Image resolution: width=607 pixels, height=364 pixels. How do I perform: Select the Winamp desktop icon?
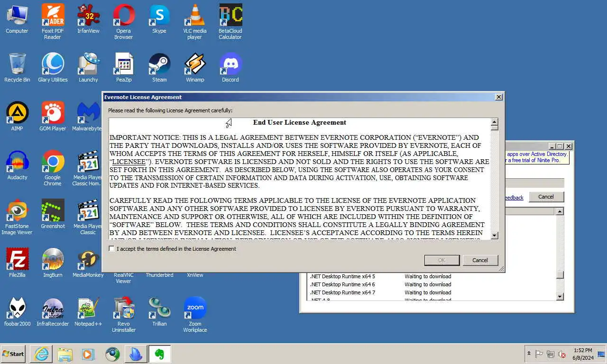coord(195,68)
